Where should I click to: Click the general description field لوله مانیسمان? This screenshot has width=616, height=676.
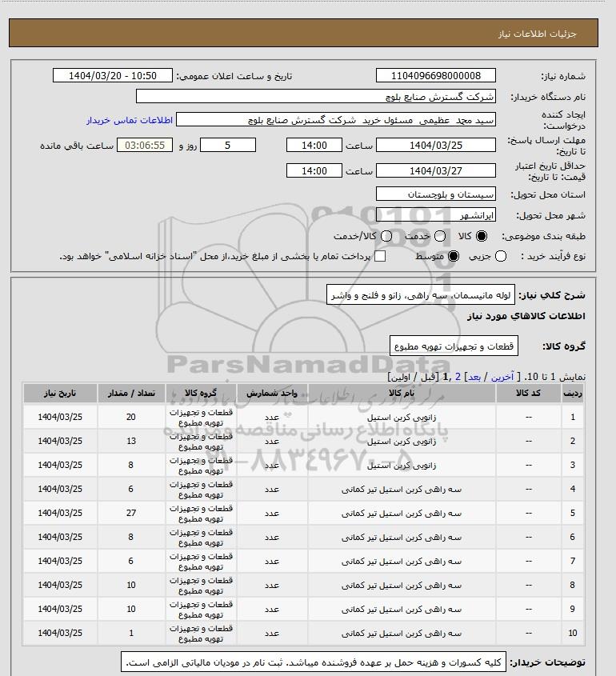pyautogui.click(x=421, y=294)
